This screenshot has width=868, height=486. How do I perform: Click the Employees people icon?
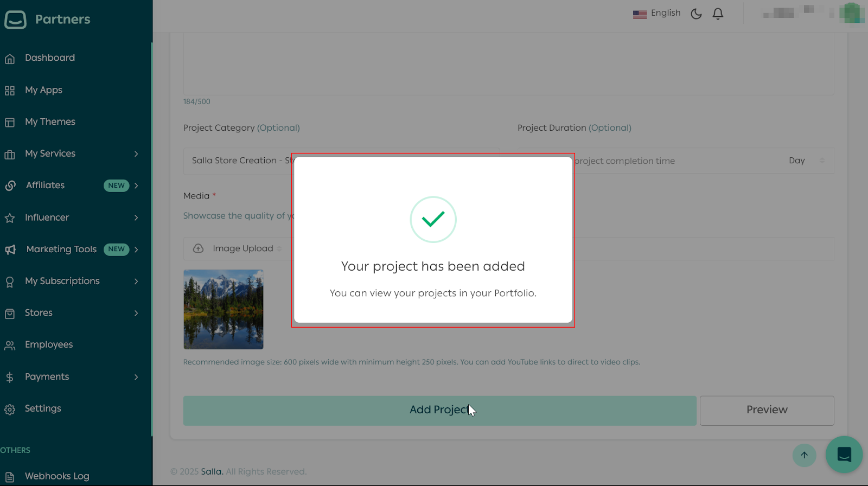[10, 346]
